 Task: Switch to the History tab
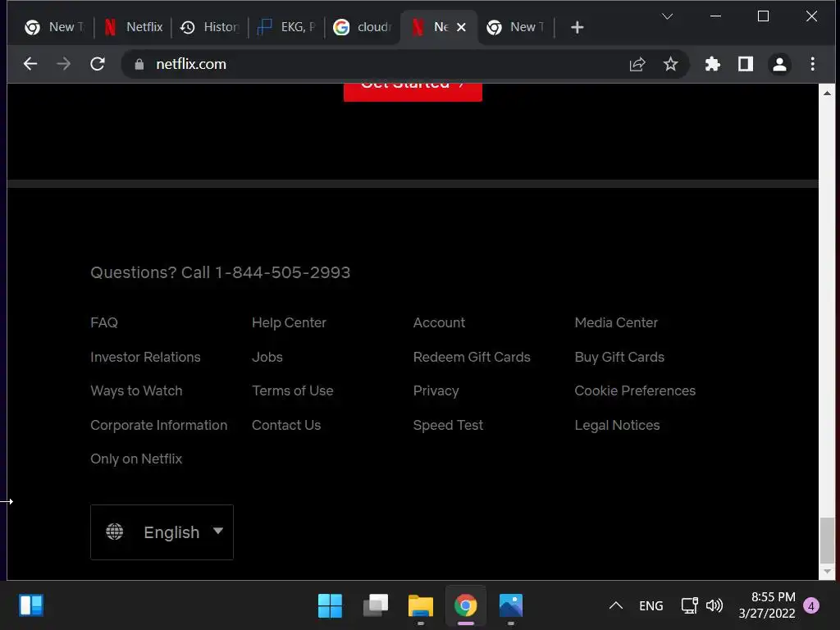[x=210, y=27]
